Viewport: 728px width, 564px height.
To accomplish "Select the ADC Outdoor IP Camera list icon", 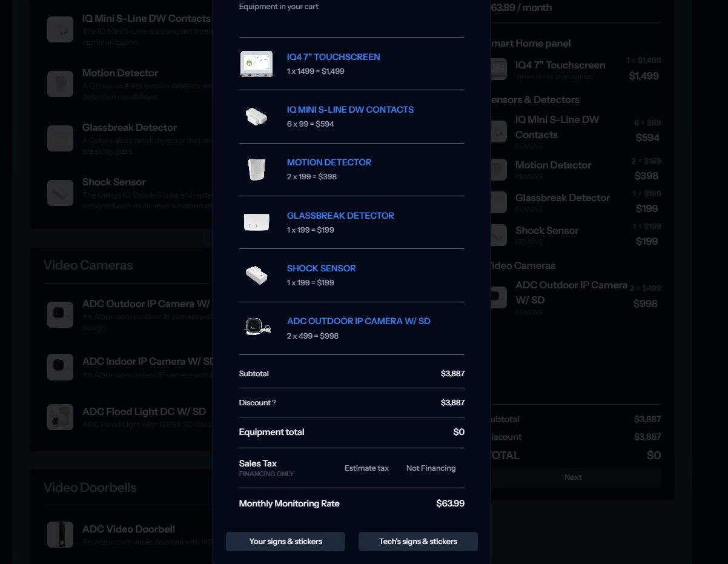I will 61,314.
